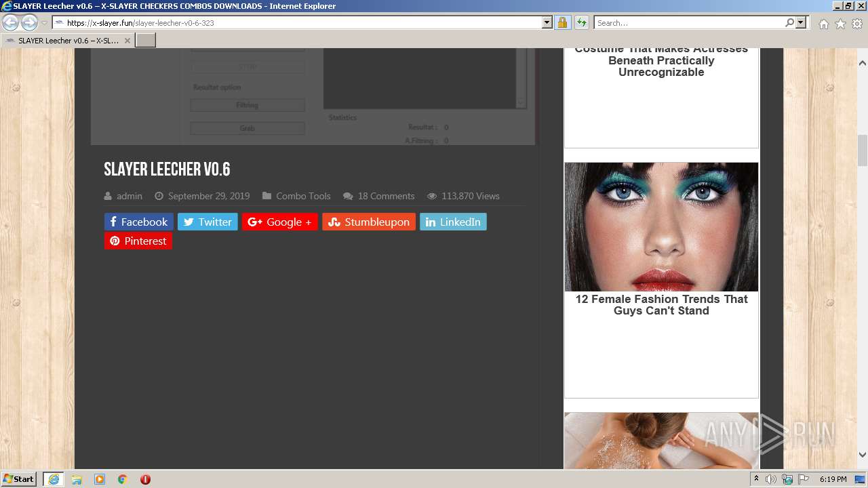Open '12 Female Fashion Trends' ad link
The height and width of the screenshot is (488, 868).
(x=661, y=305)
